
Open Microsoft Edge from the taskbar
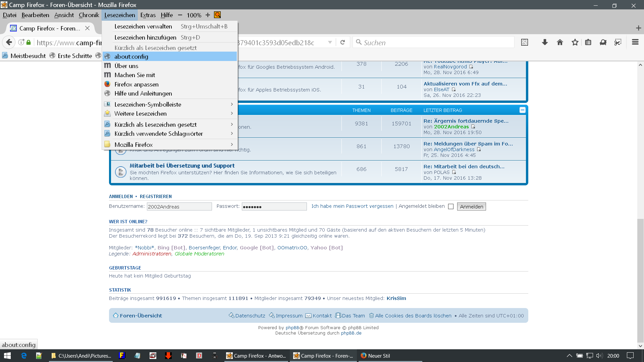(24, 356)
